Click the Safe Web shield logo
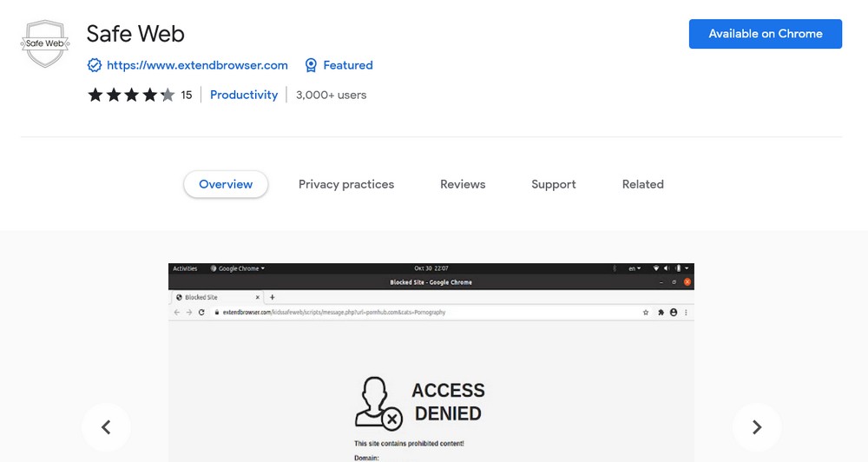The width and height of the screenshot is (868, 462). [45, 43]
